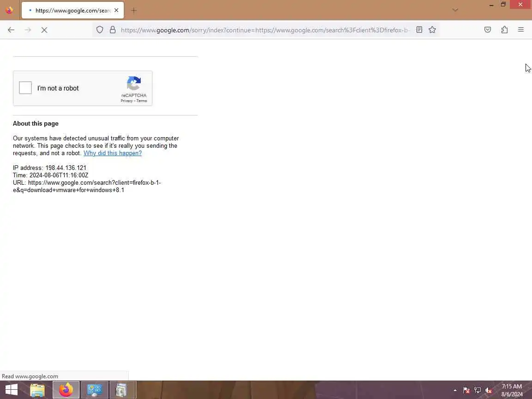Image resolution: width=532 pixels, height=399 pixels.
Task: Minimize the Firefox window
Action: tap(491, 5)
